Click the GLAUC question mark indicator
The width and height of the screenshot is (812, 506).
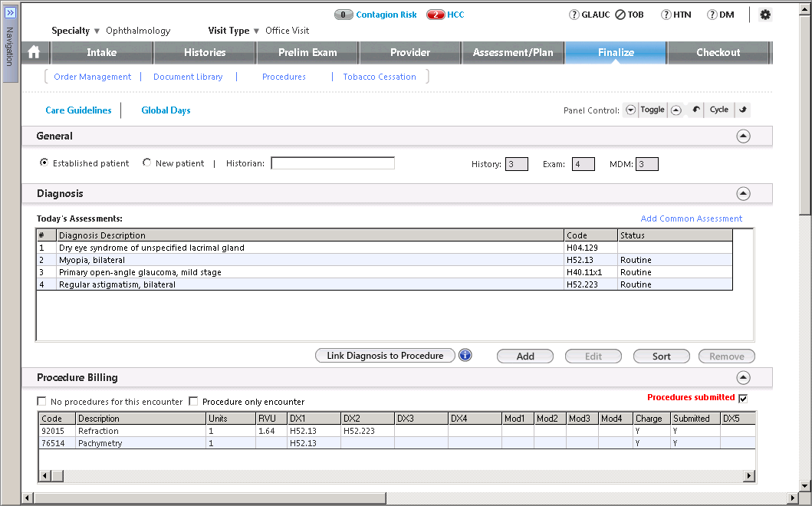click(x=574, y=15)
